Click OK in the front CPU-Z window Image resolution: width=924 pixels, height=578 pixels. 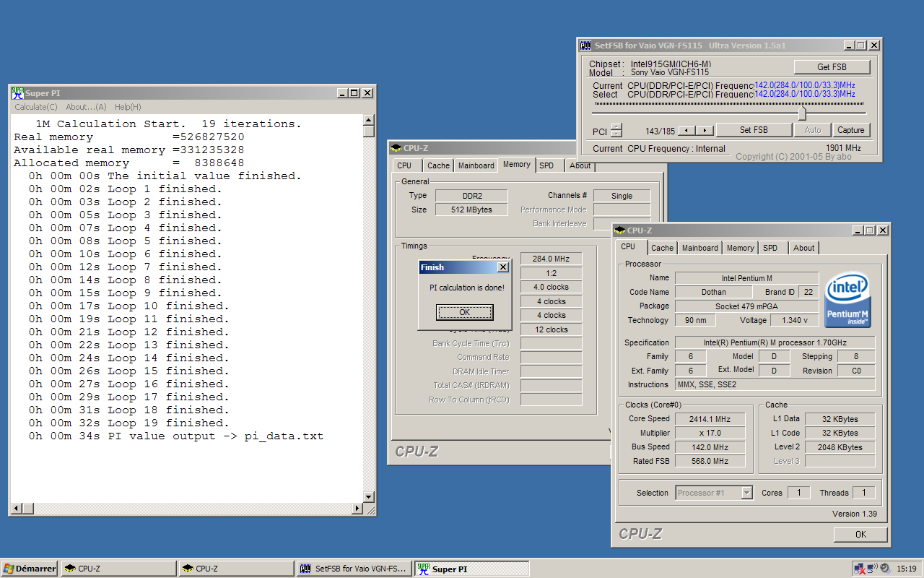pos(860,535)
